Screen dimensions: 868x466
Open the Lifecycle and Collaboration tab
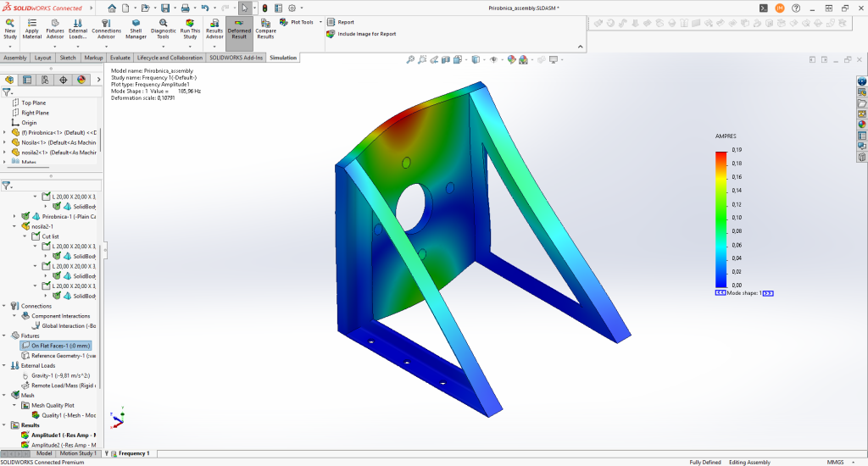(170, 58)
